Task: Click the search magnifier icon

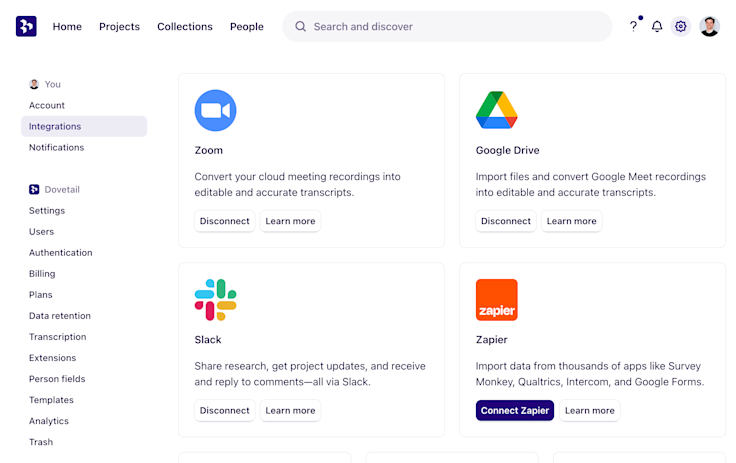Action: [300, 26]
